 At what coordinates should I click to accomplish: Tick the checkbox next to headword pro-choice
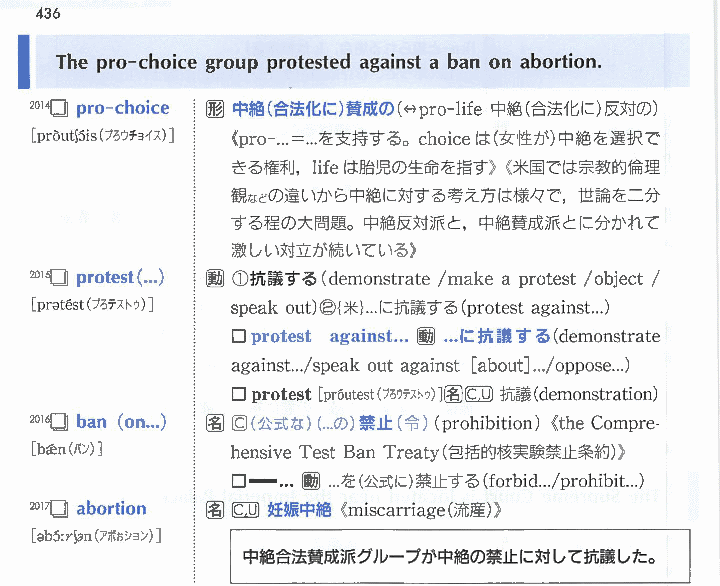click(x=59, y=109)
